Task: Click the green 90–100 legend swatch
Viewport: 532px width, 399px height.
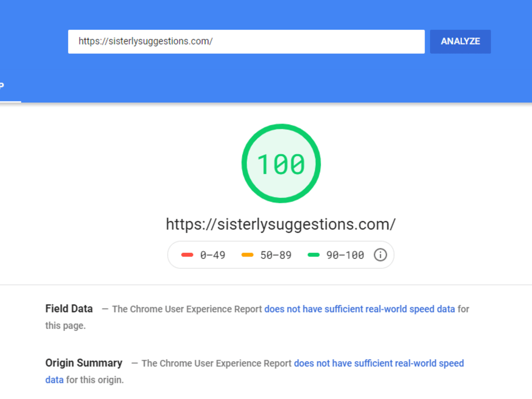Action: pyautogui.click(x=313, y=255)
